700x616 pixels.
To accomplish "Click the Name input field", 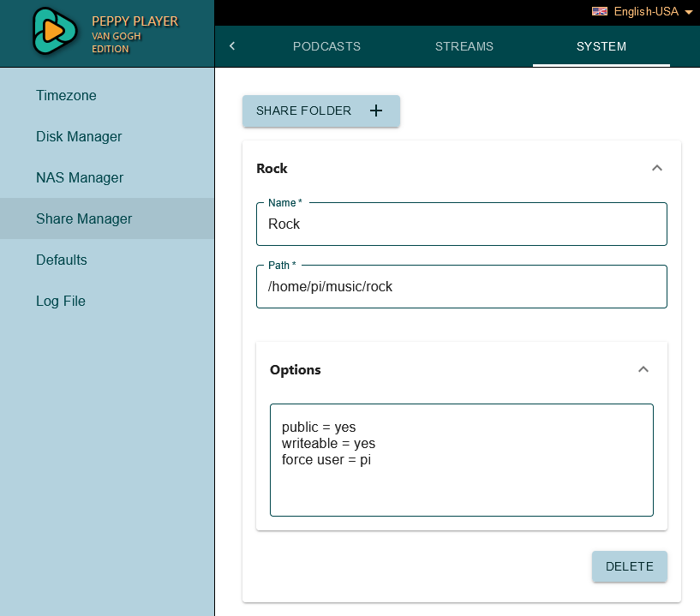I will 462,224.
